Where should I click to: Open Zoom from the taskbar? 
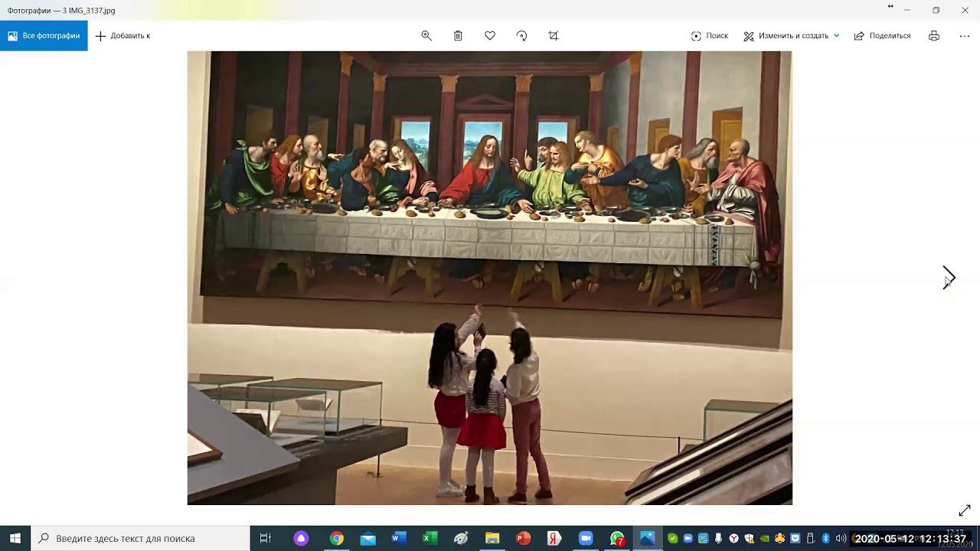(x=586, y=538)
